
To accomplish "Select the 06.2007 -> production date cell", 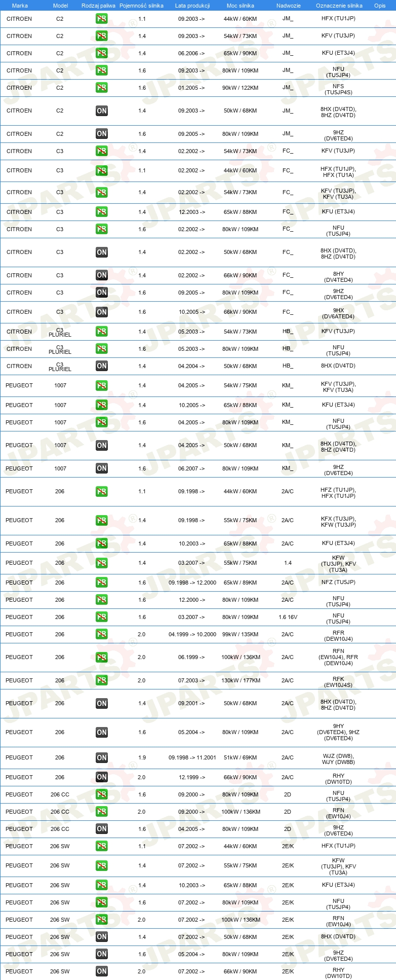I will point(191,468).
